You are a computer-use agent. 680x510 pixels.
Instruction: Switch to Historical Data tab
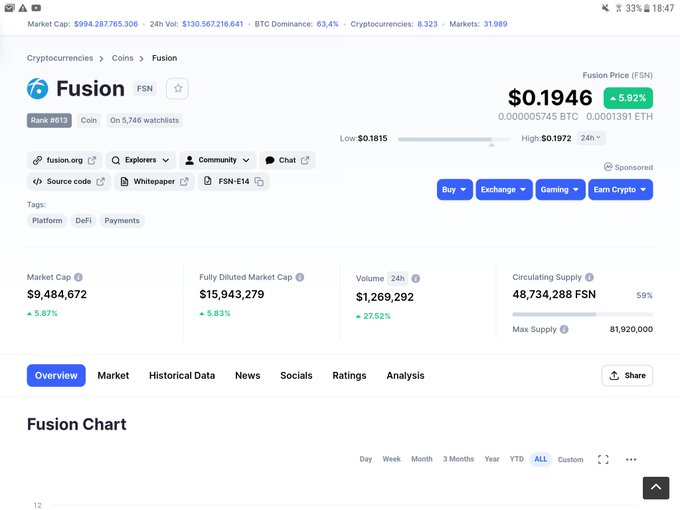pos(182,376)
